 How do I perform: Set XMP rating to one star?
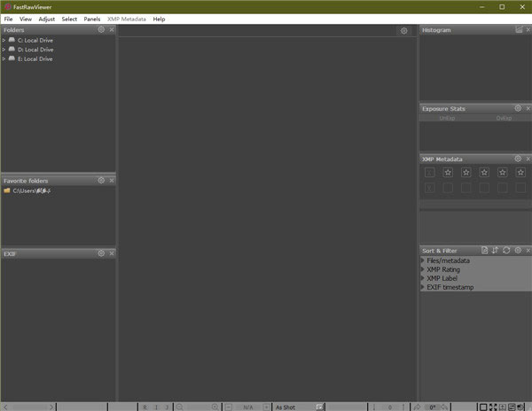pyautogui.click(x=448, y=173)
